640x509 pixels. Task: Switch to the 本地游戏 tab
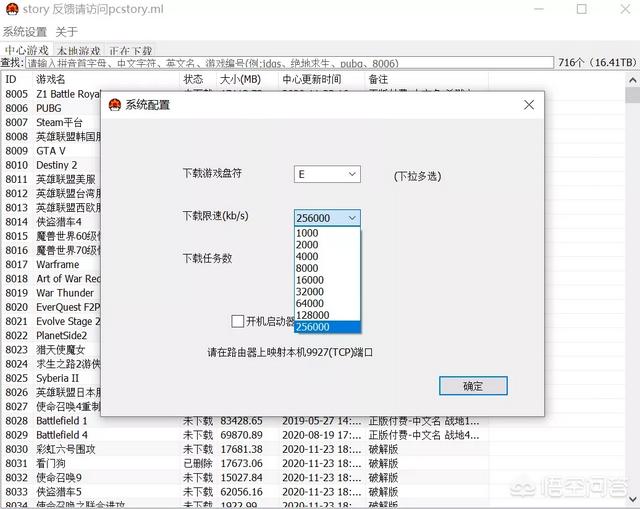click(x=78, y=50)
